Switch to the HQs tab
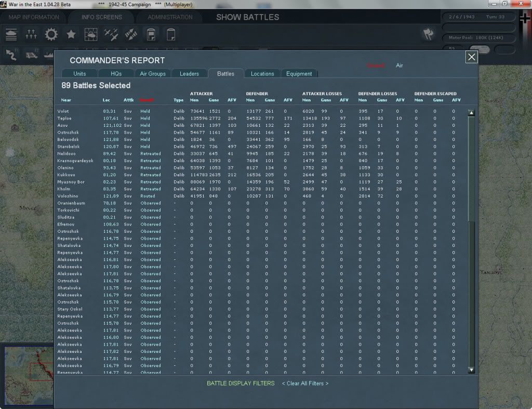The image size is (532, 409). click(x=116, y=74)
